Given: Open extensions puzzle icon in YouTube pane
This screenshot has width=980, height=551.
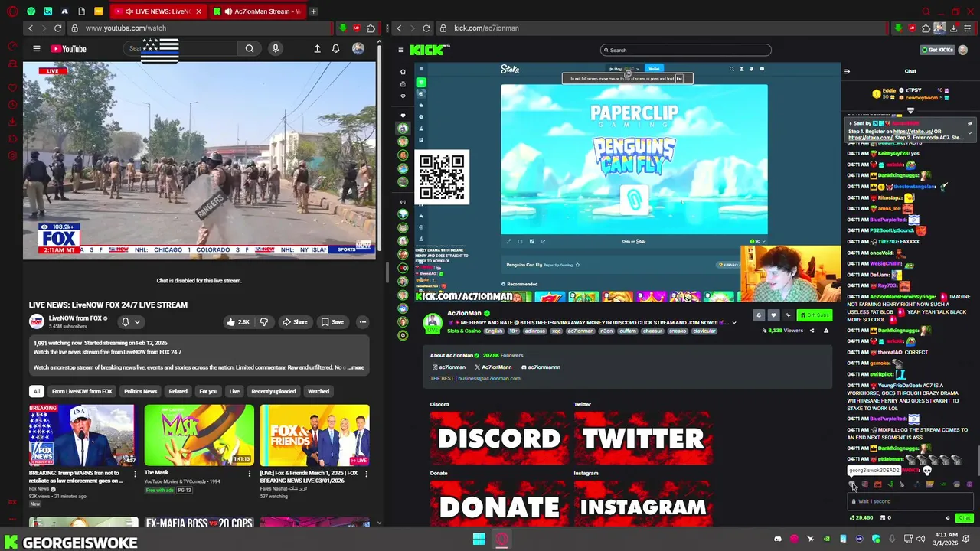Looking at the screenshot, I should coord(371,28).
